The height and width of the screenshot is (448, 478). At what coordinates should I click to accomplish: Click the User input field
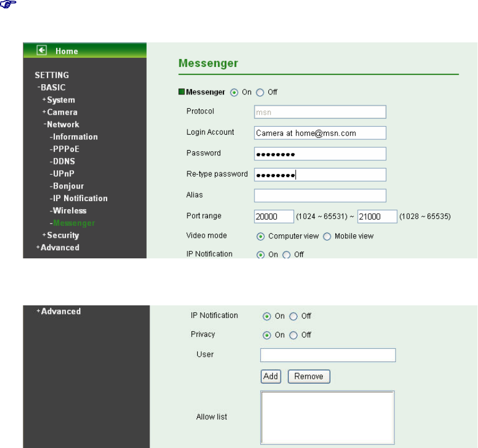328,355
